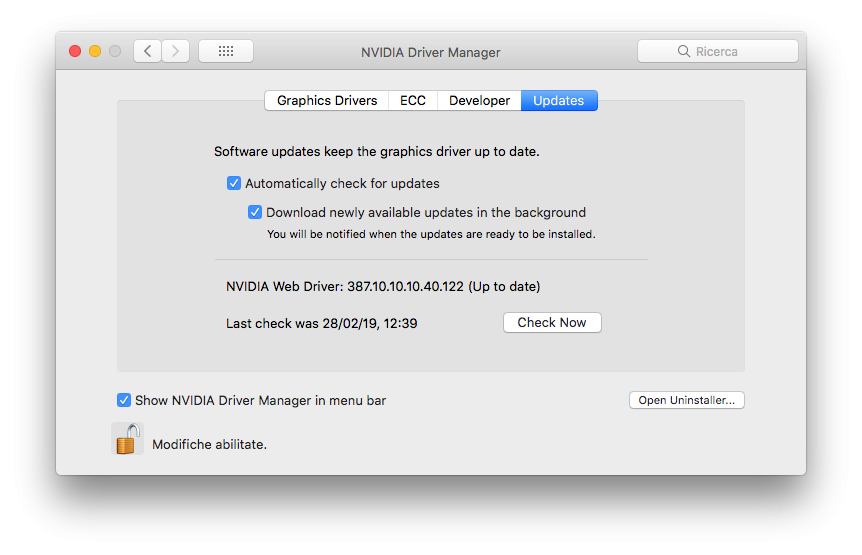Uncheck Download newly available updates in background
862x555 pixels.
click(255, 212)
